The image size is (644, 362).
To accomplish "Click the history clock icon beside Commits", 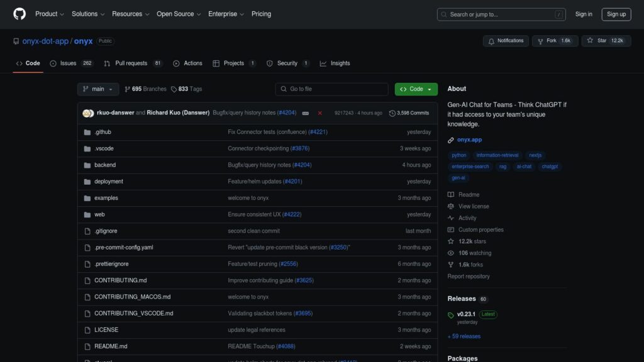I will tap(392, 113).
